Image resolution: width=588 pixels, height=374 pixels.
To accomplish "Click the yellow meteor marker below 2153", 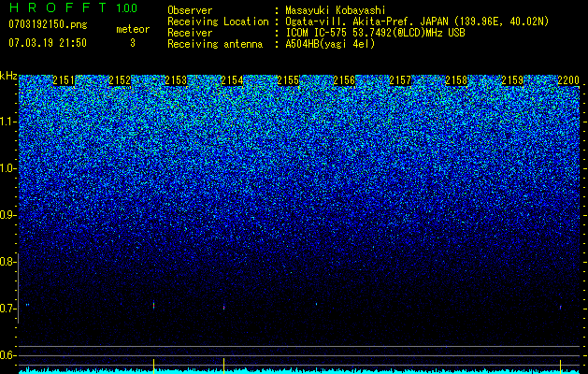I will click(153, 366).
